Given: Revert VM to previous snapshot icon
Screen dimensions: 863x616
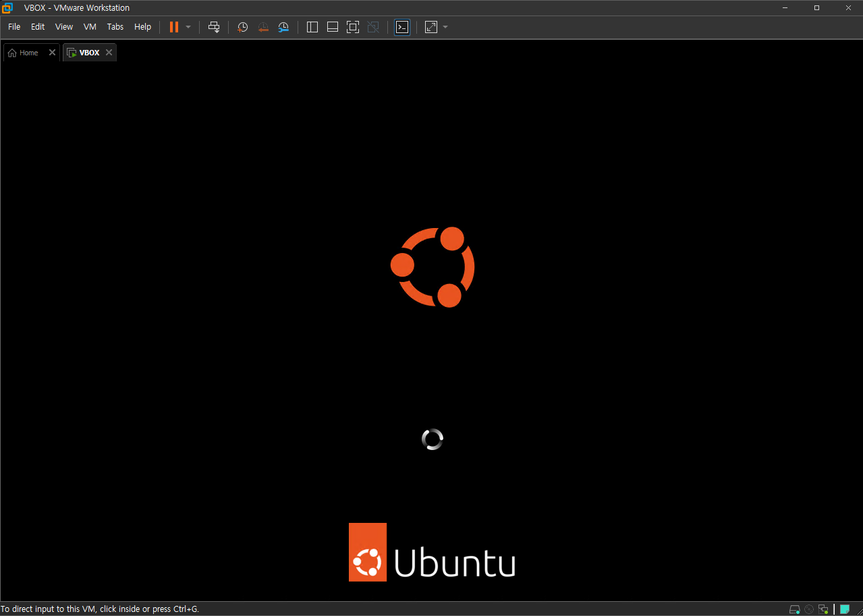Looking at the screenshot, I should [x=263, y=27].
